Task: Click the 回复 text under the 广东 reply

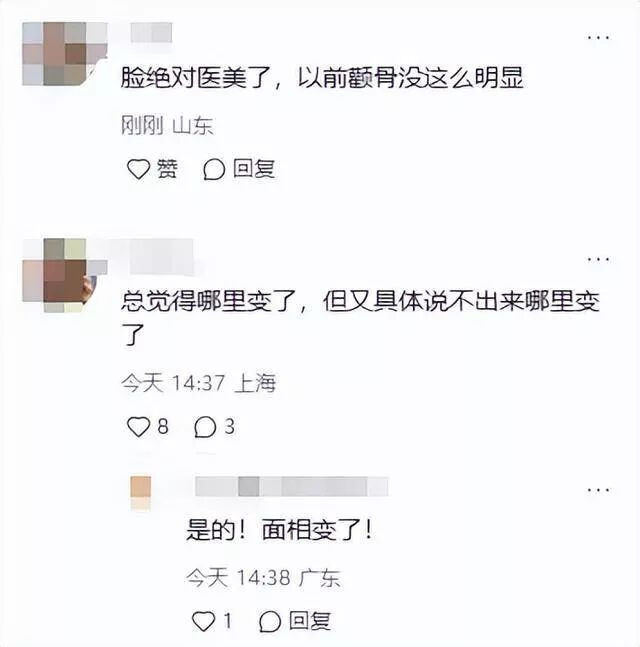Action: (310, 621)
